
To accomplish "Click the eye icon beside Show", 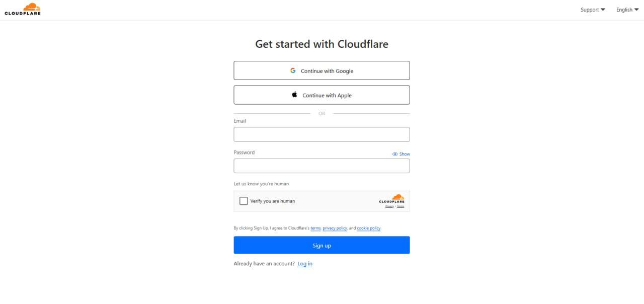I will [395, 154].
